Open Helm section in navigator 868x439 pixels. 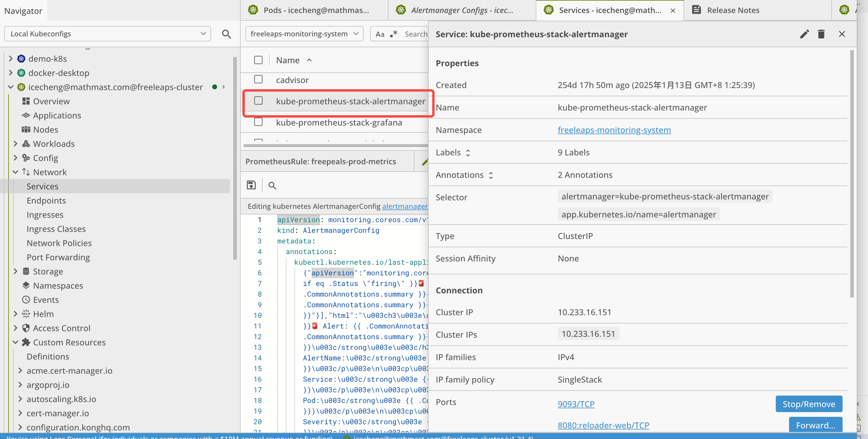coord(43,314)
